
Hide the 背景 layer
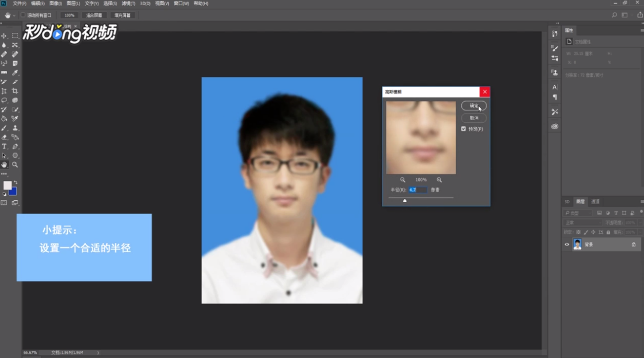567,244
